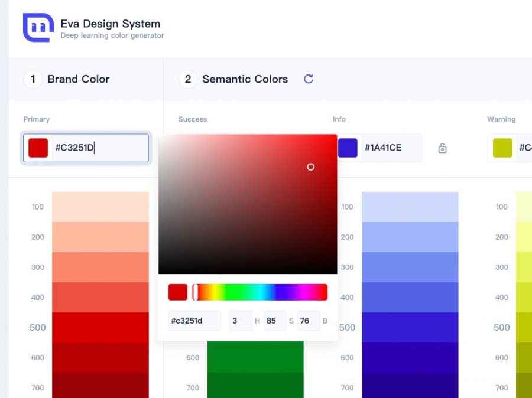Focus the picker hex input #c3251d
The height and width of the screenshot is (398, 532).
tap(194, 321)
